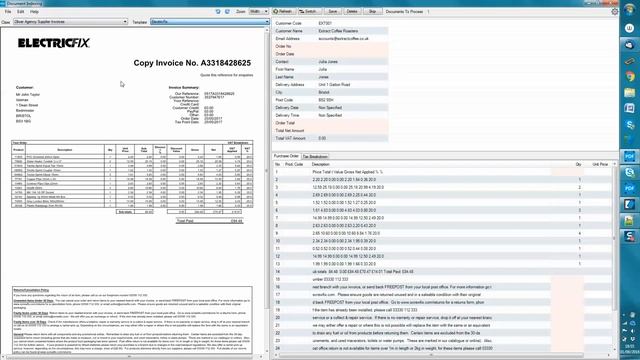This screenshot has height=360, width=640.
Task: Select row 1 'Price Total / Value Gross Net Applied'
Action: (x=442, y=172)
